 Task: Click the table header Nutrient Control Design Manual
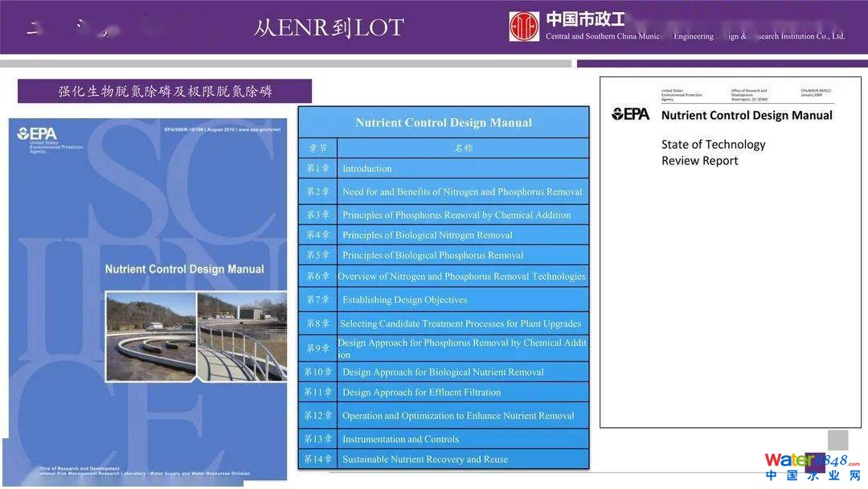click(444, 123)
